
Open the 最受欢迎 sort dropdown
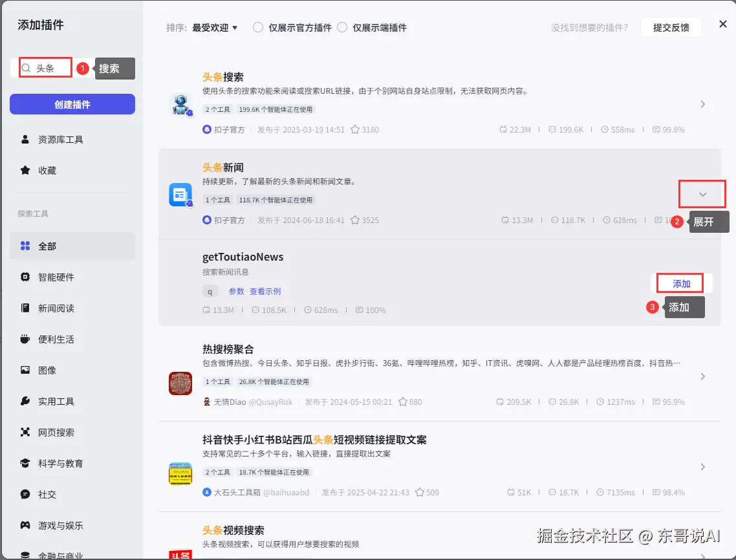click(215, 28)
